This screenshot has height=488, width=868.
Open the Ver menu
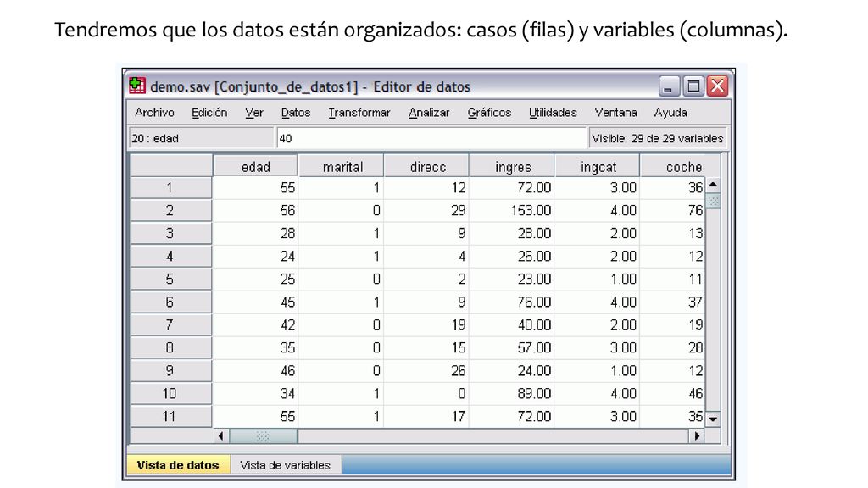(x=254, y=113)
